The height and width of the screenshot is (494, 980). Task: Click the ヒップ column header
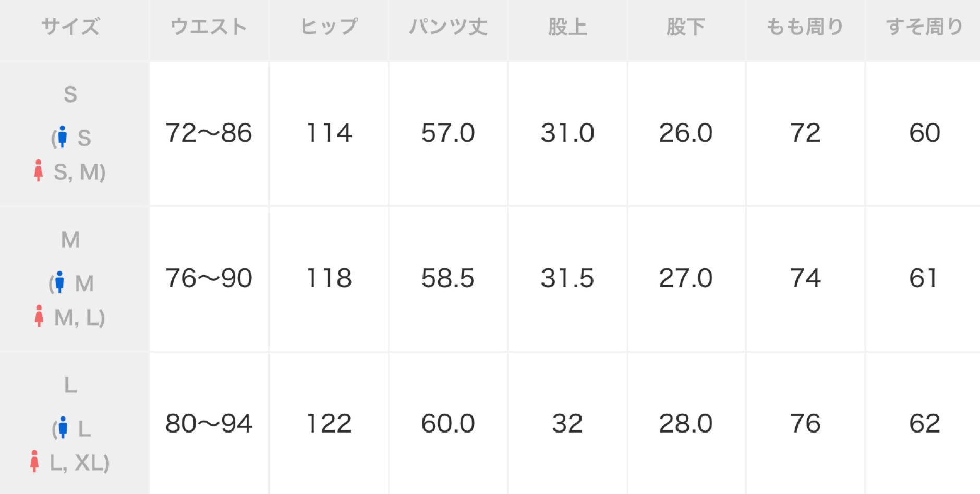coord(329,27)
